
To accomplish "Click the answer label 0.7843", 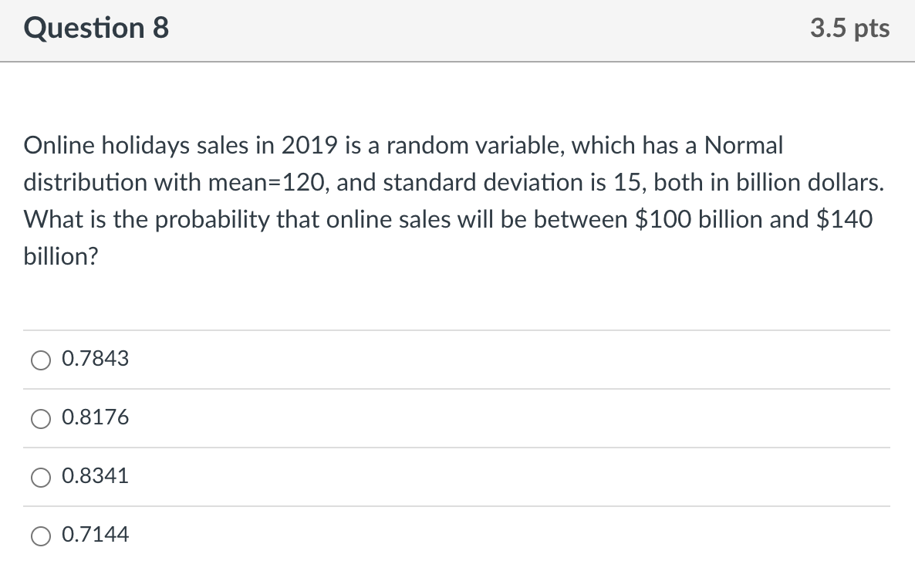I will point(95,359).
